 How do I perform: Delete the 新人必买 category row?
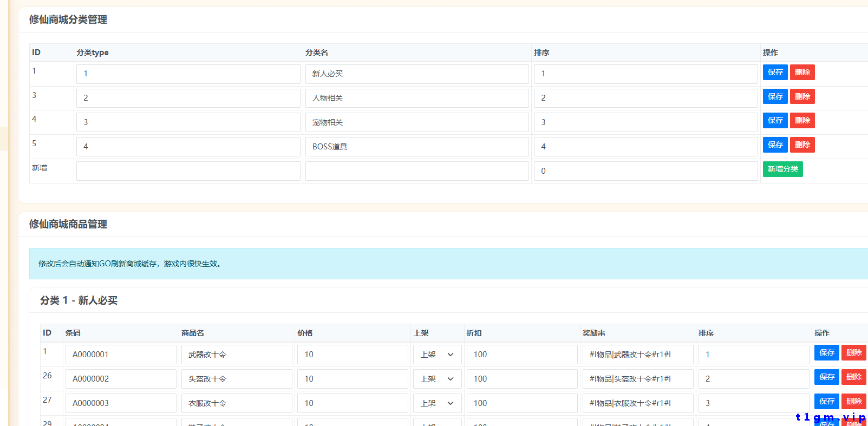click(x=802, y=72)
